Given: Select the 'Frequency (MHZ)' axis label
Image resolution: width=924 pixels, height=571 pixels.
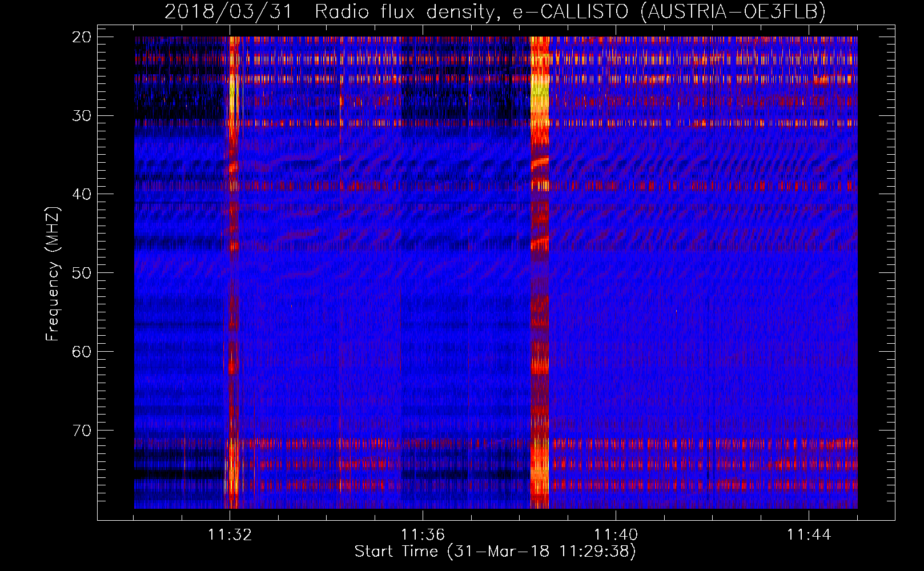Looking at the screenshot, I should (53, 274).
